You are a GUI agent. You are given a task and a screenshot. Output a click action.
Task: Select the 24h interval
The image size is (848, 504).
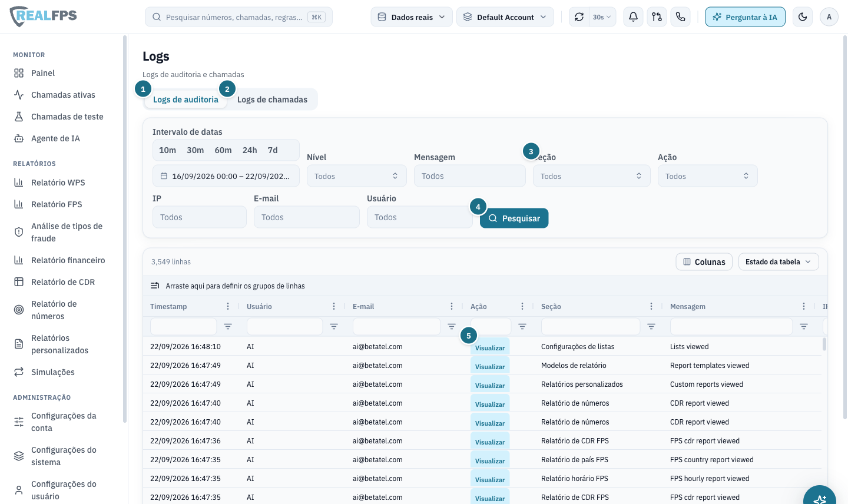(250, 150)
